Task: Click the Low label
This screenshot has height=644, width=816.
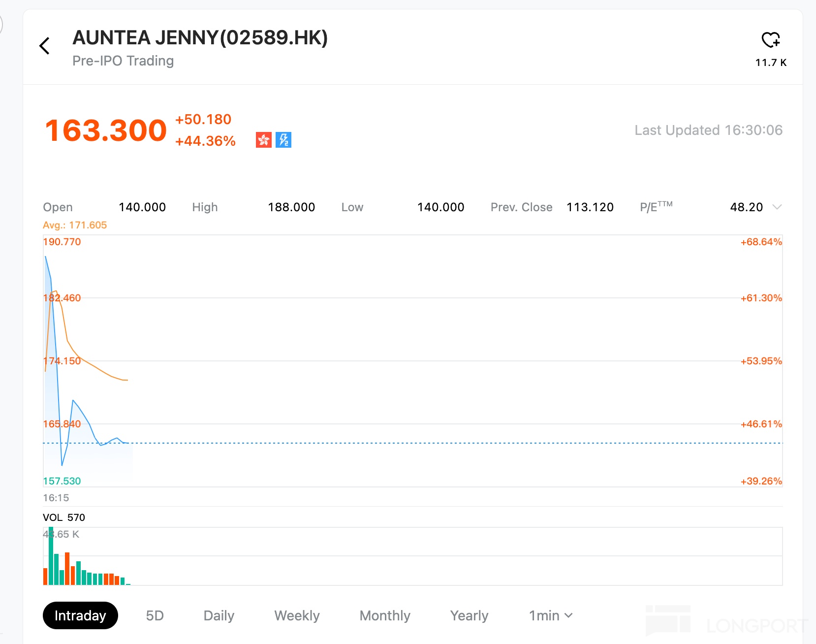Action: pos(352,207)
